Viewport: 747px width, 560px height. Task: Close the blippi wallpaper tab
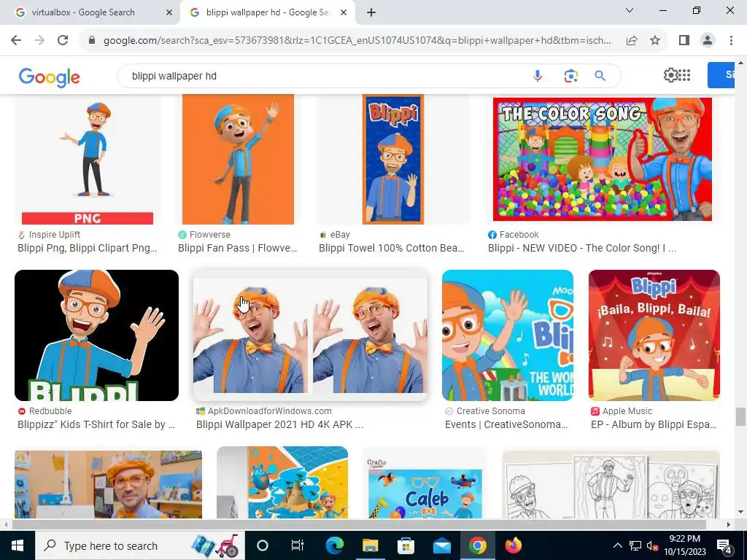(344, 12)
